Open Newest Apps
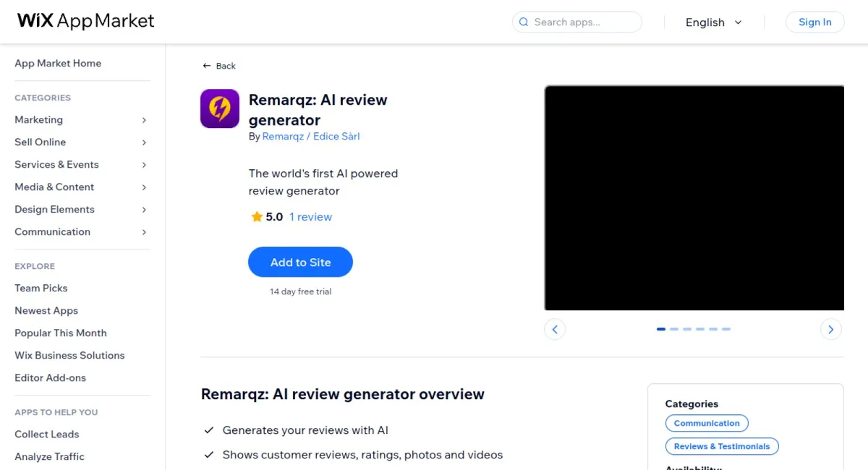This screenshot has height=470, width=868. (x=46, y=310)
